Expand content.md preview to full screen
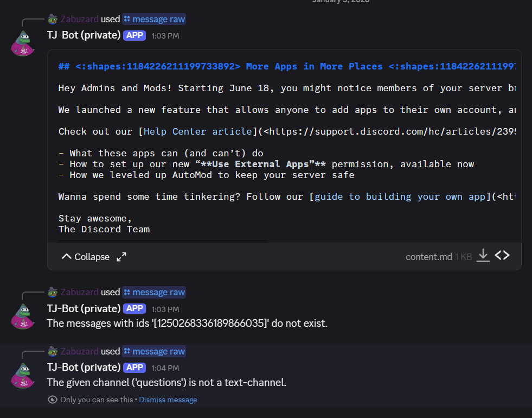 (x=121, y=257)
